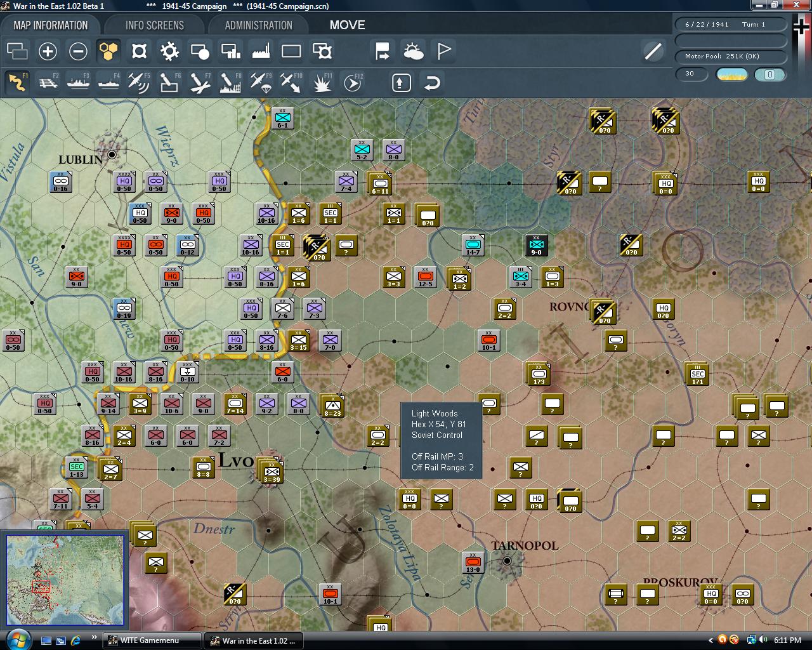Image resolution: width=812 pixels, height=650 pixels.
Task: Select the F1 Move mode icon
Action: pos(17,83)
